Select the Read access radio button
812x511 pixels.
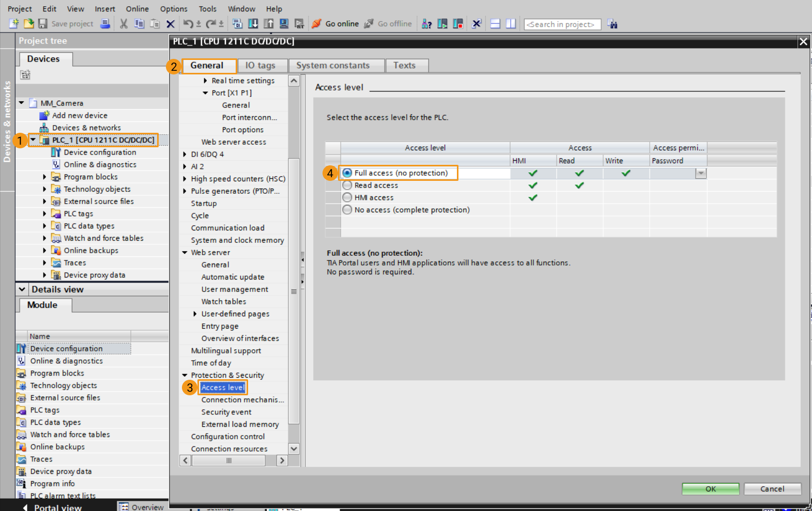click(x=347, y=185)
